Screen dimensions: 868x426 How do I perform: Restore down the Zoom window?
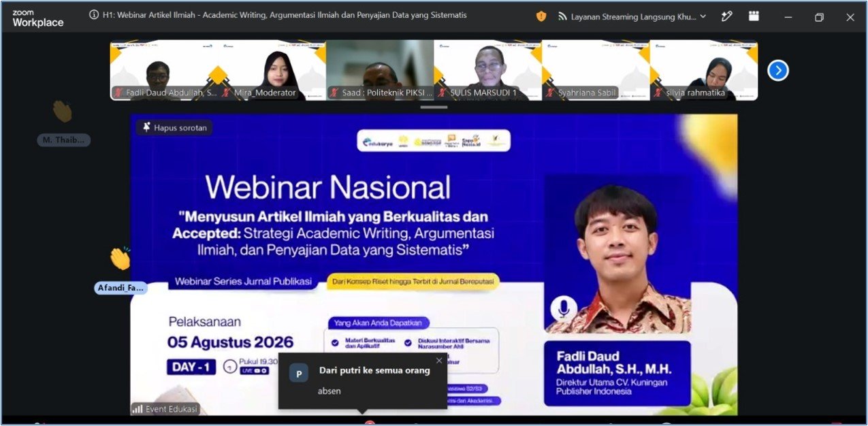click(x=819, y=18)
